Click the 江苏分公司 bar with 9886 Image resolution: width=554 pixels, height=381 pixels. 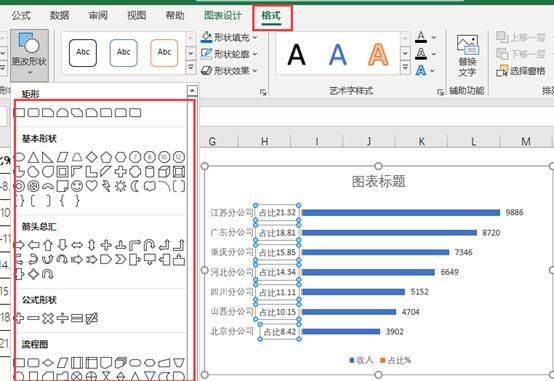click(x=401, y=212)
